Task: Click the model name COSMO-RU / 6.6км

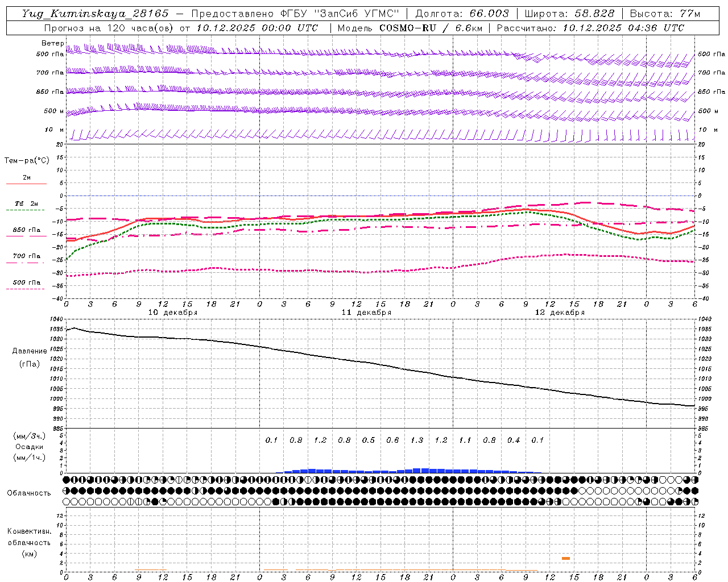Action: pyautogui.click(x=431, y=28)
